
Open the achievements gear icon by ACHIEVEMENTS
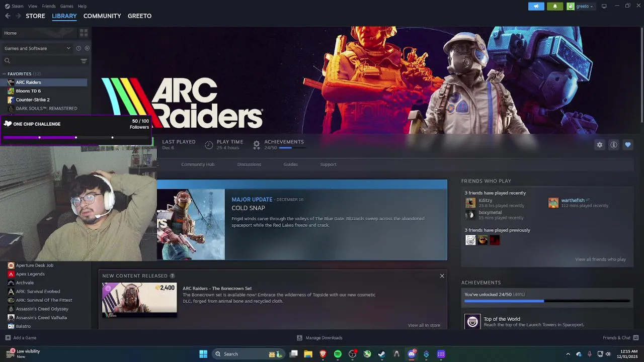(257, 145)
